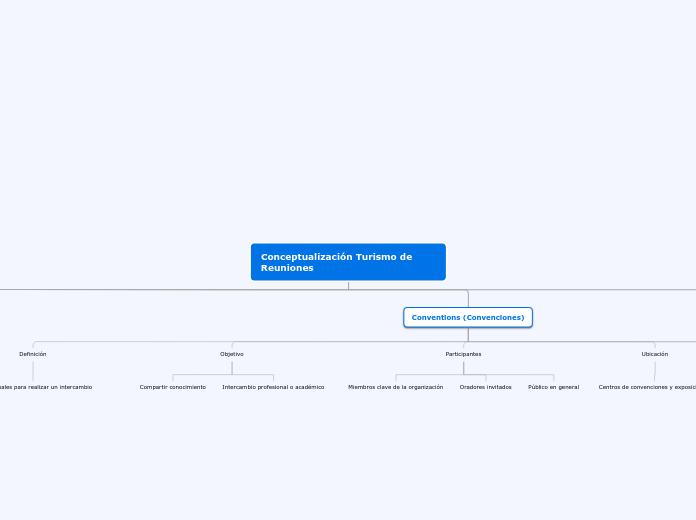Select the Compartir conocimiento leaf node
Screen dimensions: 696x520
click(x=173, y=387)
